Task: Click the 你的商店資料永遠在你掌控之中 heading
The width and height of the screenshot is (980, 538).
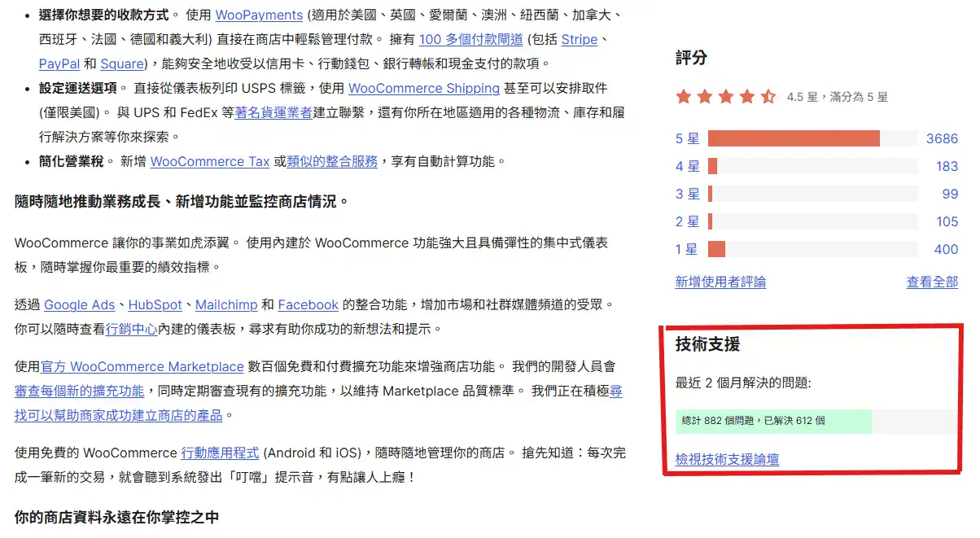Action: [x=116, y=517]
